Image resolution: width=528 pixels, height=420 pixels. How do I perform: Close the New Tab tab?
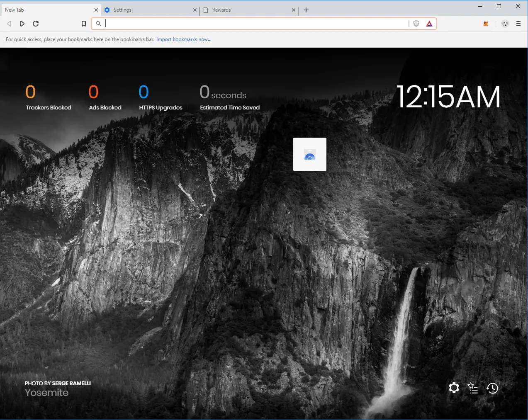96,10
